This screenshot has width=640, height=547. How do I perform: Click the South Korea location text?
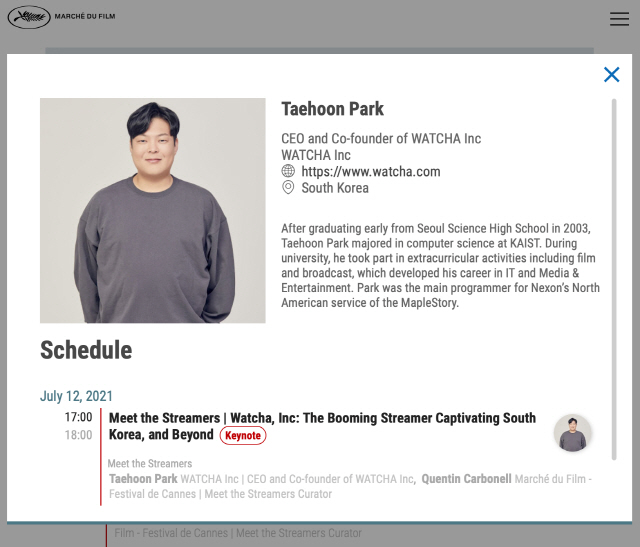(x=335, y=188)
